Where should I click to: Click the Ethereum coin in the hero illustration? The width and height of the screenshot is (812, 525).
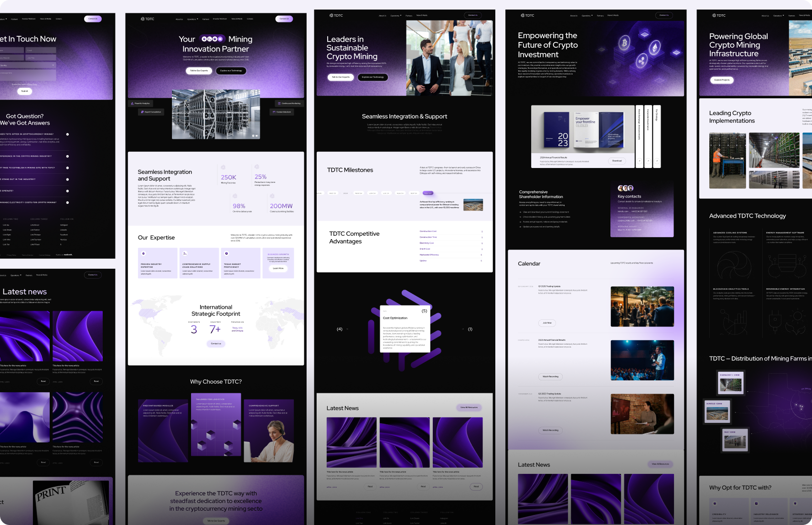(x=654, y=47)
